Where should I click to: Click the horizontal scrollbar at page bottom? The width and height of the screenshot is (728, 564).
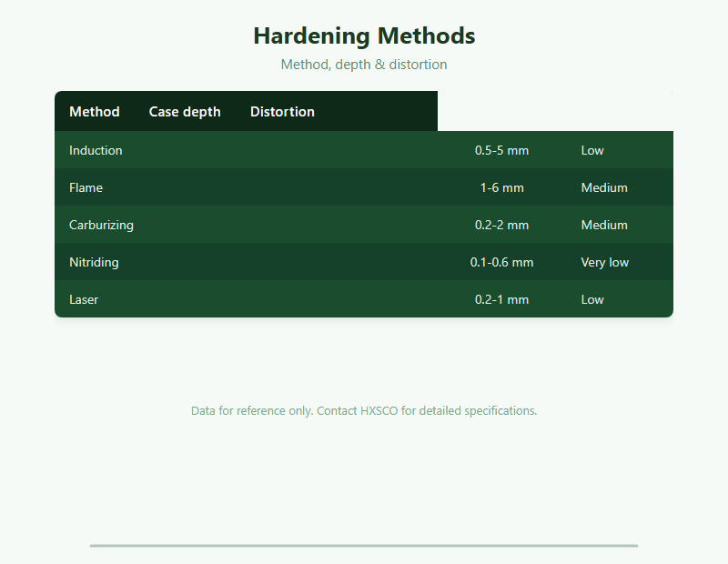364,546
